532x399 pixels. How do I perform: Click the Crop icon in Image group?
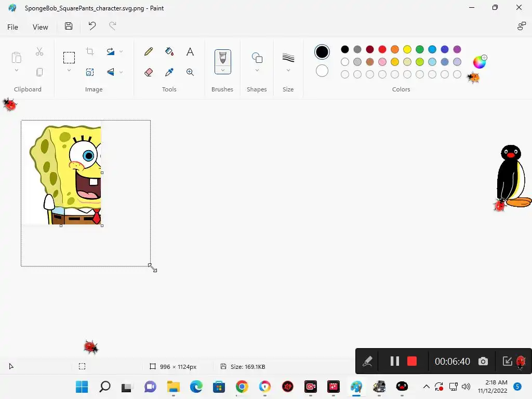click(90, 51)
